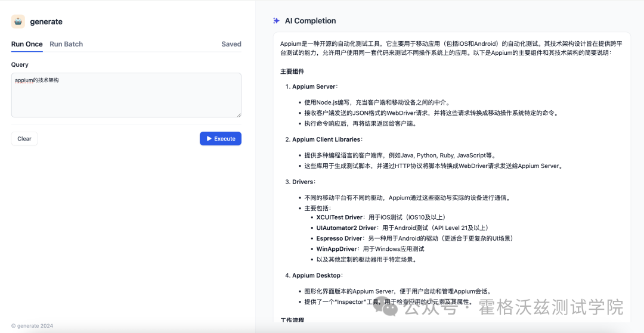Click the UIAutomator2 Driver bullet
644x333 pixels.
(x=402, y=228)
